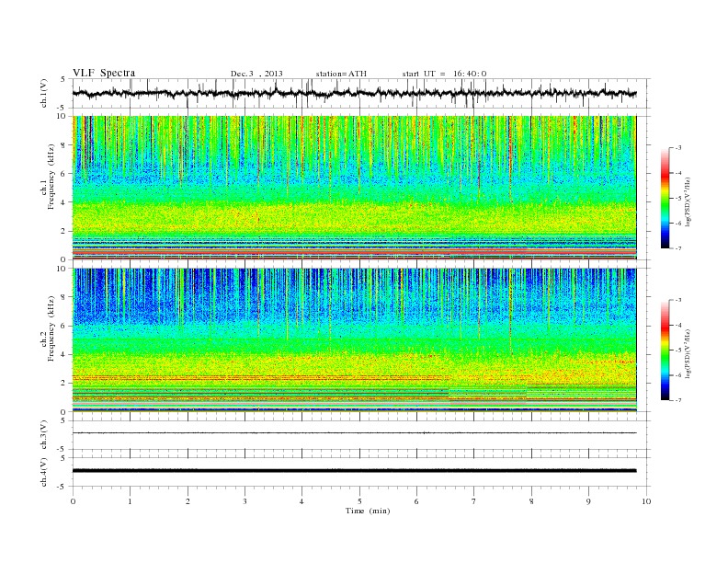Click the ch.1 spectrogram panel
This screenshot has width=728, height=563.
click(x=354, y=188)
